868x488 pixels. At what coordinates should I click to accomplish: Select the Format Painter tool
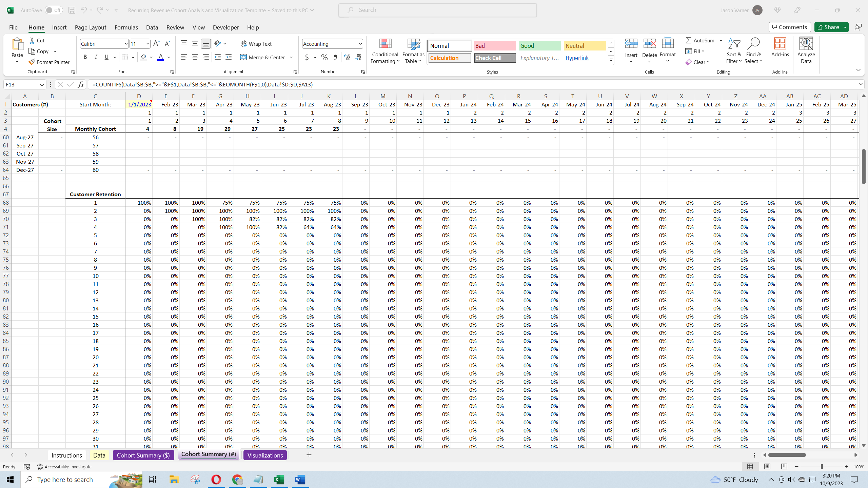tap(50, 62)
